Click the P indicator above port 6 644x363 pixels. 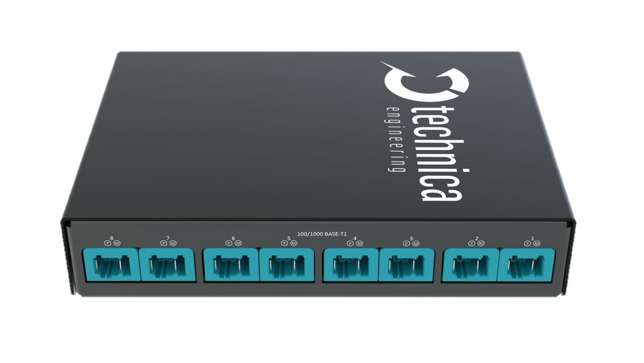pos(229,243)
